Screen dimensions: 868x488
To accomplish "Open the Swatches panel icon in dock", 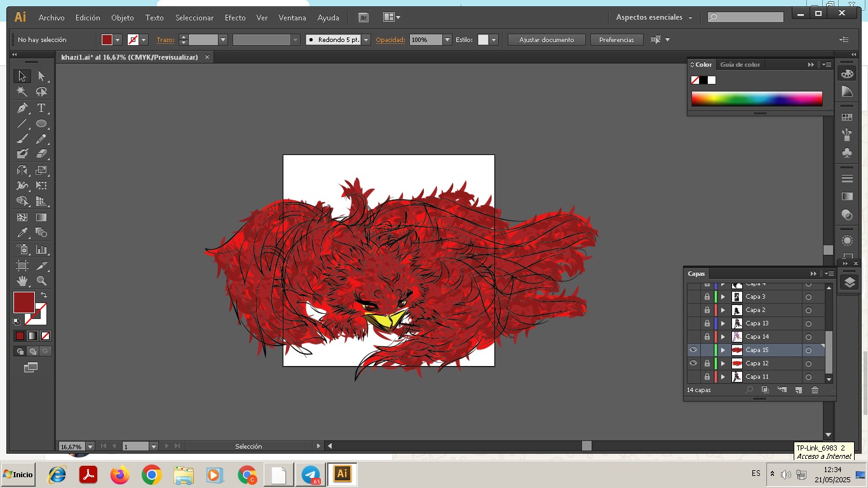I will [847, 118].
